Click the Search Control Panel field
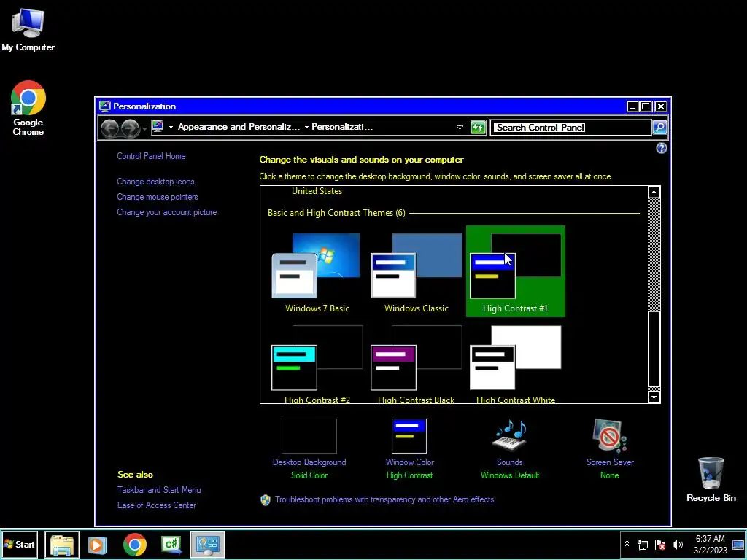 [x=570, y=127]
